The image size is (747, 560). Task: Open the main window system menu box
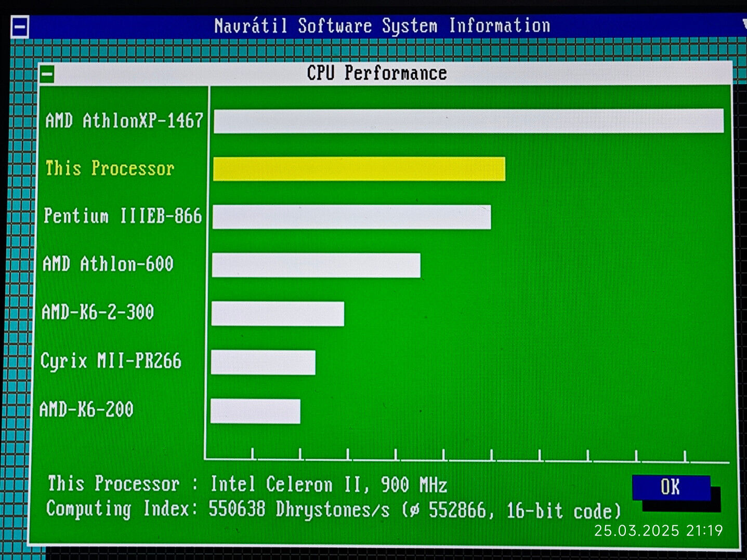[20, 27]
